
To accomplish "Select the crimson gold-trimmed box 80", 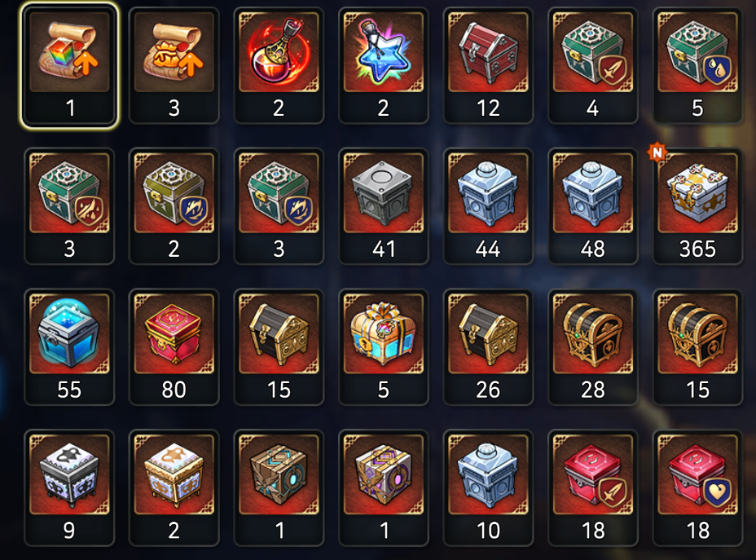I will click(x=174, y=346).
